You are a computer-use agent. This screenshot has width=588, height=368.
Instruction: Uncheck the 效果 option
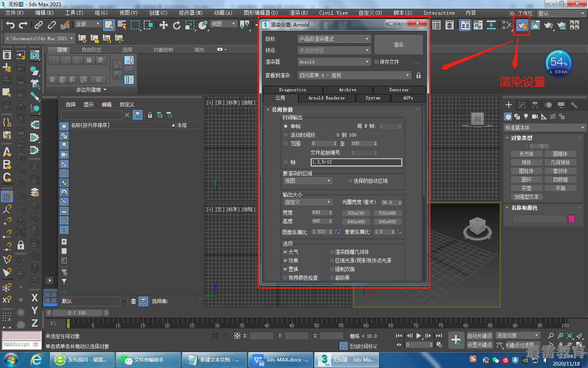point(285,260)
